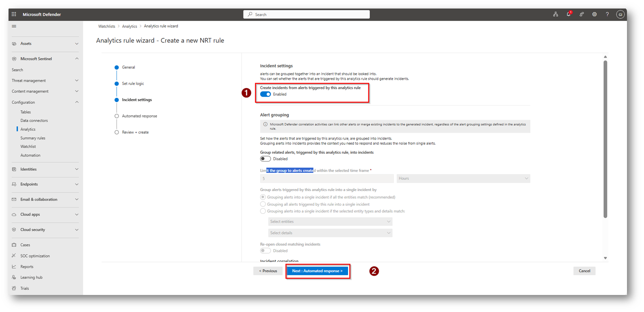
Task: Go to the Automated response wizard step
Action: [139, 116]
